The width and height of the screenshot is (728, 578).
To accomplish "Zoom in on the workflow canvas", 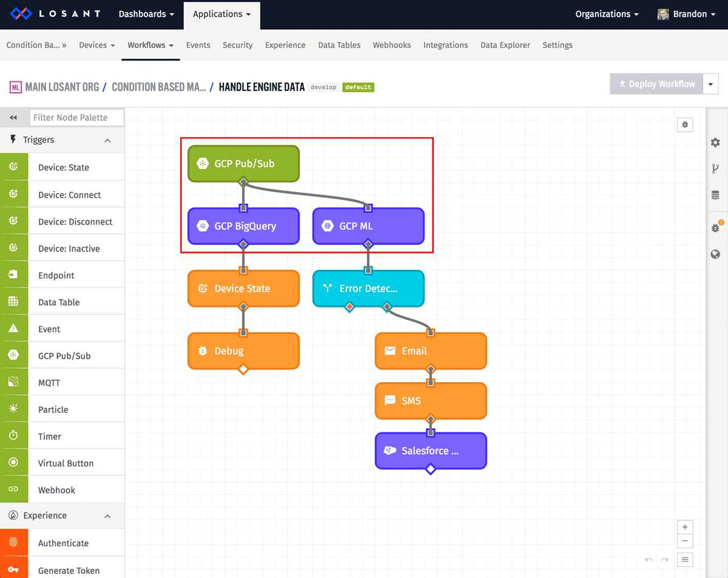I will [685, 527].
